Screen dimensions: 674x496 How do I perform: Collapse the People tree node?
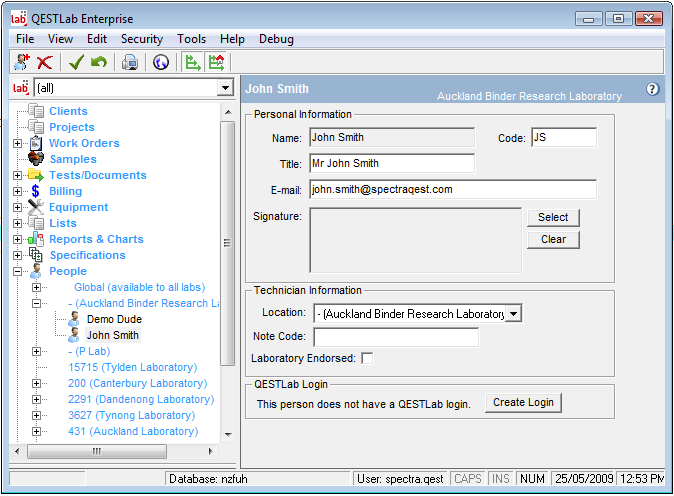pos(17,271)
